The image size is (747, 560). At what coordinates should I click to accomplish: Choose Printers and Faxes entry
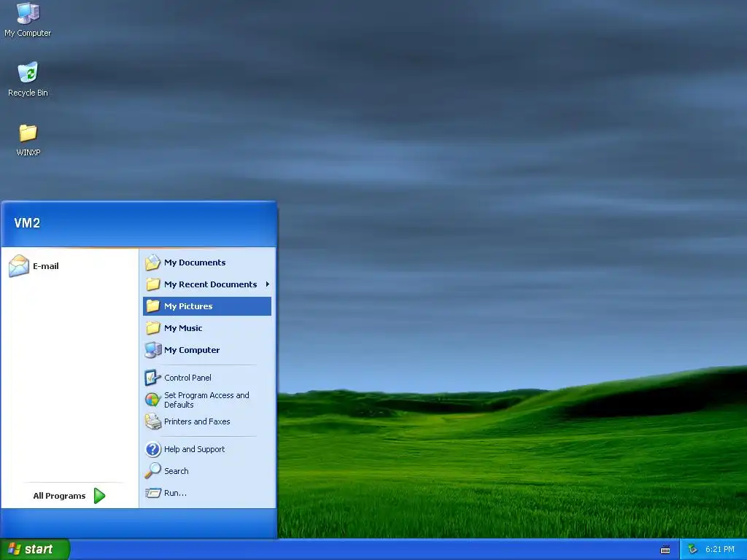tap(206, 421)
